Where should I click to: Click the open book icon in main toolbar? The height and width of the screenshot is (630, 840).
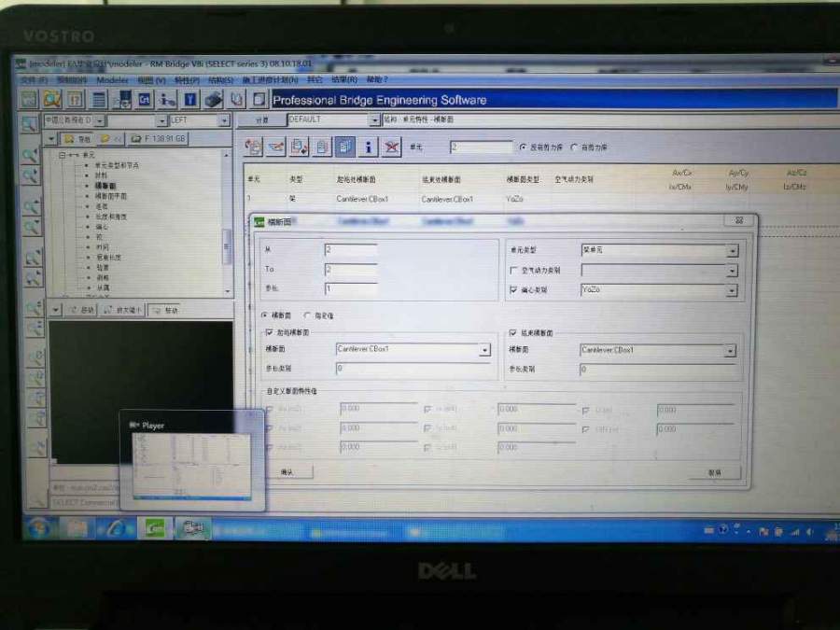coord(236,100)
